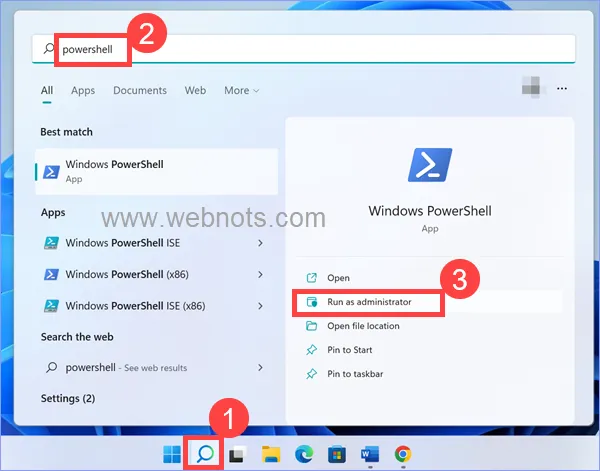Expand the powershell web results chevron
600x471 pixels.
tap(261, 368)
